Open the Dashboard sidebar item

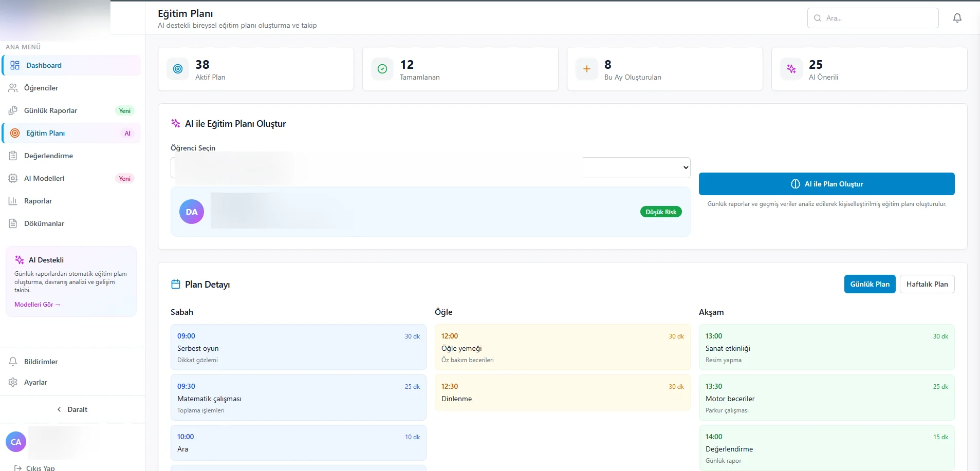pyautogui.click(x=44, y=65)
